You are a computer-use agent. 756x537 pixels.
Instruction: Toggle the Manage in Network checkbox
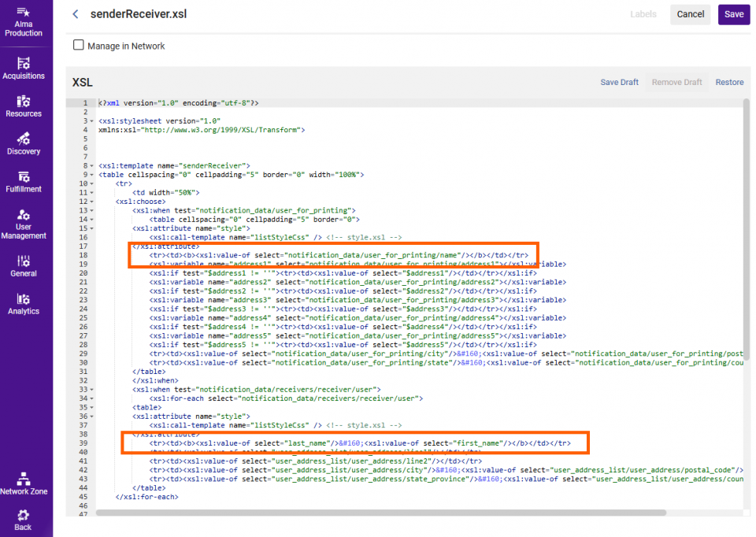[x=79, y=46]
